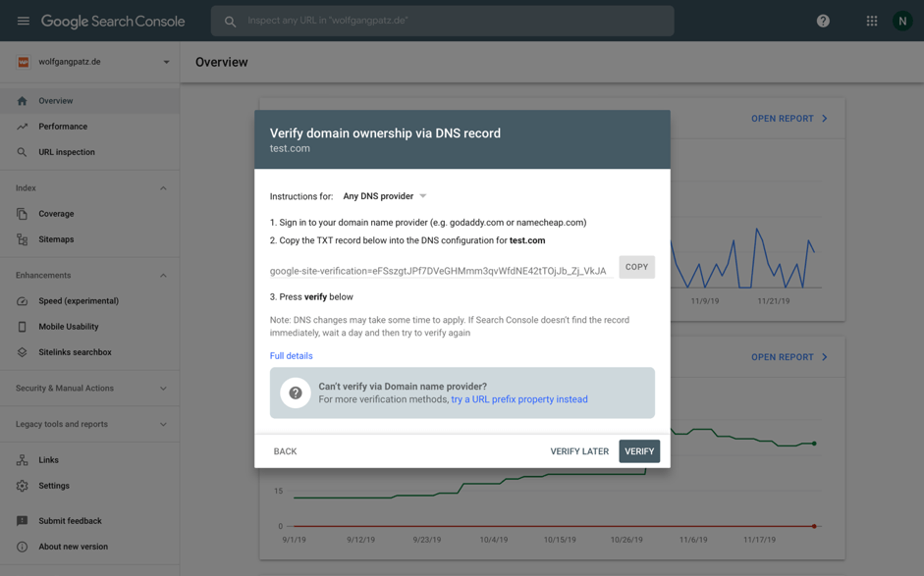Click the search magnifier icon
Viewport: 924px width, 576px height.
(230, 22)
